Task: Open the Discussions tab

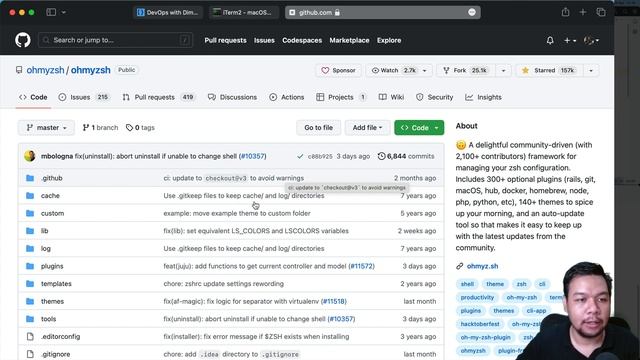Action: coord(232,97)
